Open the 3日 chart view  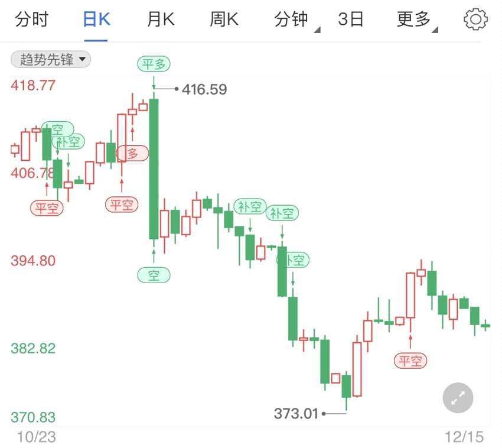[x=351, y=19]
